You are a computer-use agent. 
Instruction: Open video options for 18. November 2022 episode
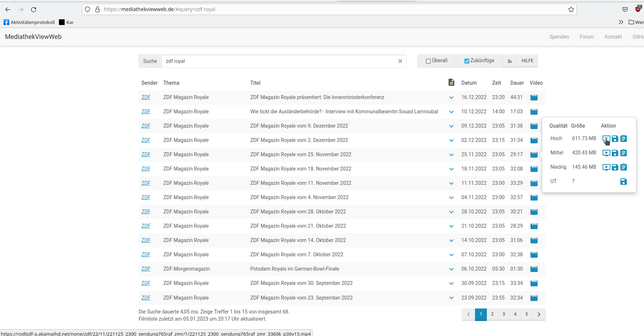pyautogui.click(x=534, y=169)
